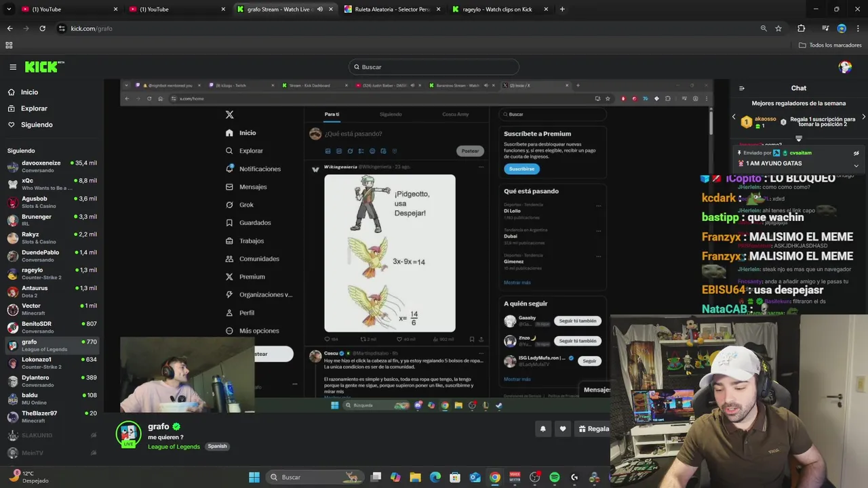Open the weather widget showing 12°C
868x488 pixels.
pyautogui.click(x=31, y=476)
